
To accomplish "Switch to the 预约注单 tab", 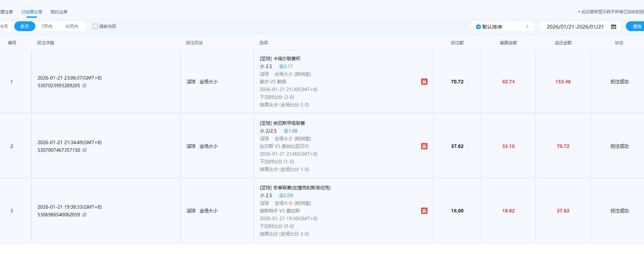I will [59, 12].
